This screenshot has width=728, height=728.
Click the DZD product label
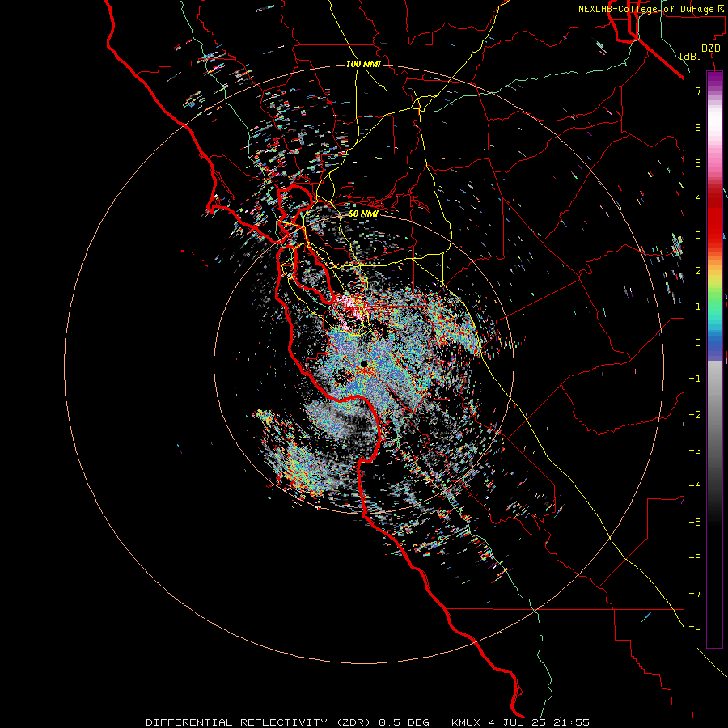point(711,49)
